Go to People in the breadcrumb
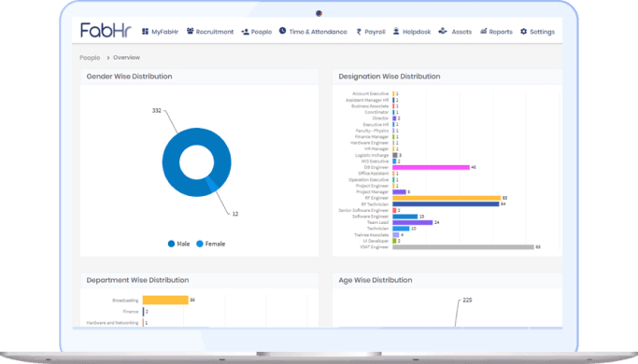638x364 pixels. click(90, 58)
